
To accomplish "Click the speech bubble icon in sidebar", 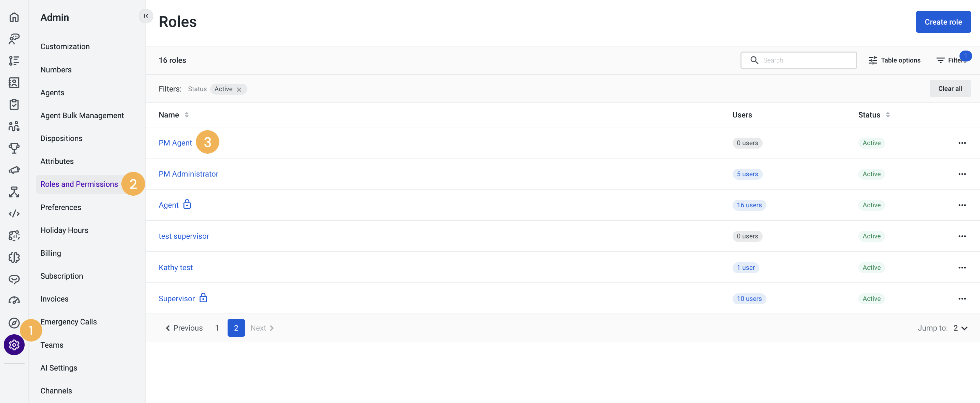I will (x=14, y=279).
